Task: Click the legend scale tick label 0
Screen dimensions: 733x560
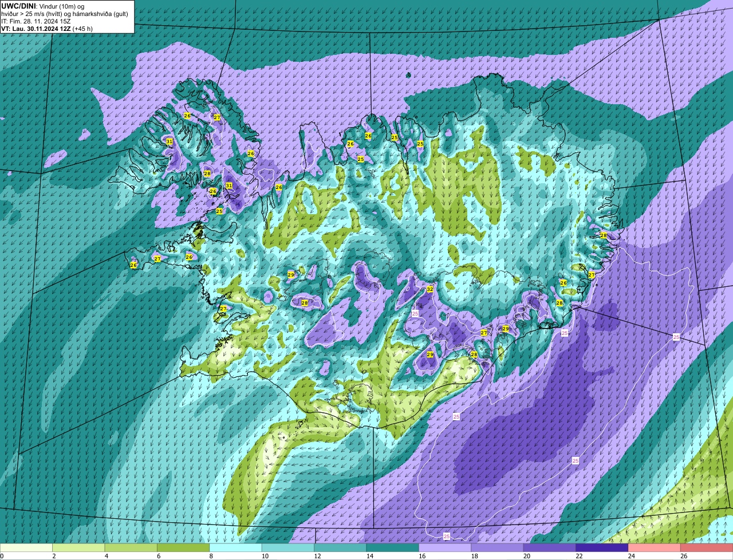Action: click(2, 555)
